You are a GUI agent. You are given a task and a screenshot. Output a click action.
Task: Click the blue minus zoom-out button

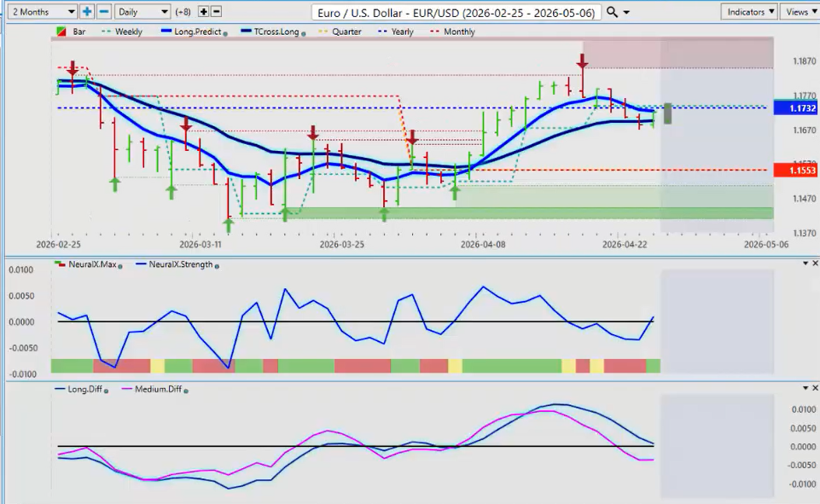103,12
